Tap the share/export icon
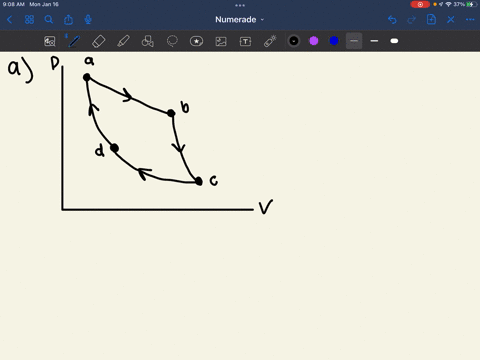Screen dimensions: 480x360 [x=68, y=20]
